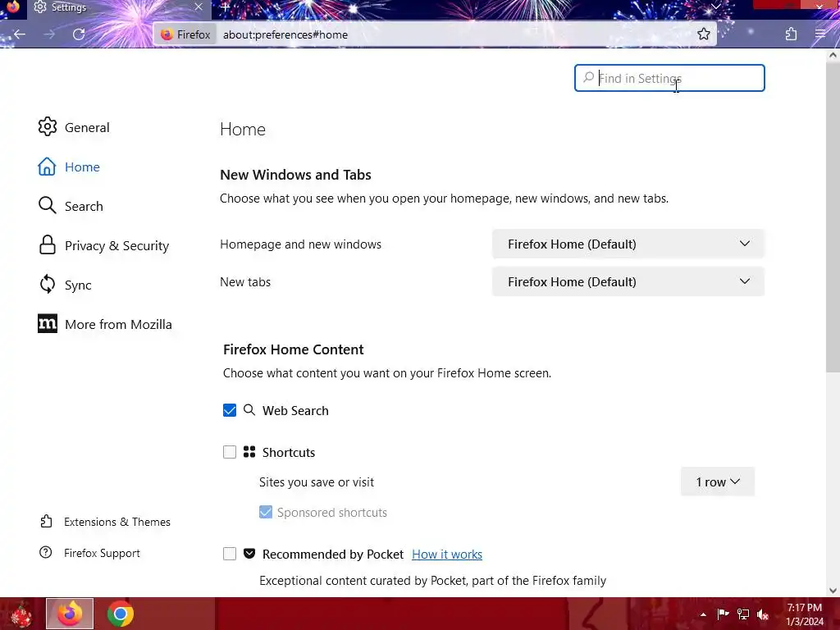Click the Firefox Home Content heading
Image resolution: width=840 pixels, height=630 pixels.
[293, 349]
